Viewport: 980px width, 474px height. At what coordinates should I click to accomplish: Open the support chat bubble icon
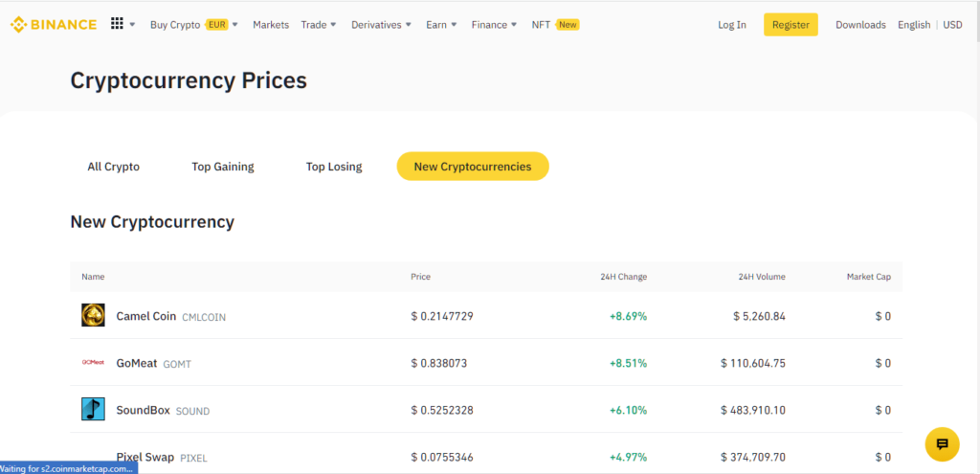coord(942,444)
